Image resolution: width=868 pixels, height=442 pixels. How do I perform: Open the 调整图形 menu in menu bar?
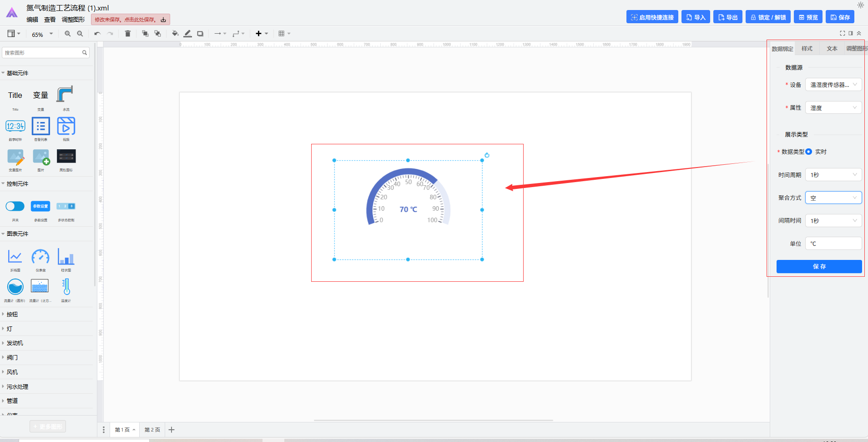[73, 20]
